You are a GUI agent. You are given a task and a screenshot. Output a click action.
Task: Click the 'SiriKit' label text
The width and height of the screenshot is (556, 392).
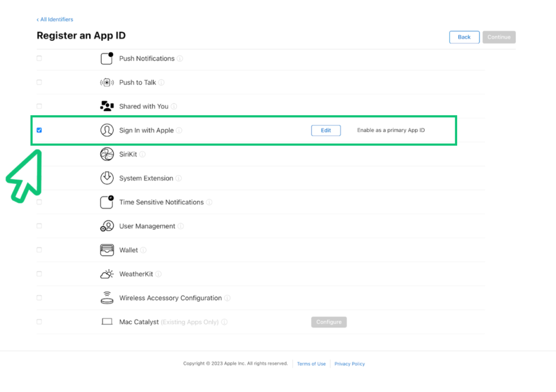tap(128, 154)
